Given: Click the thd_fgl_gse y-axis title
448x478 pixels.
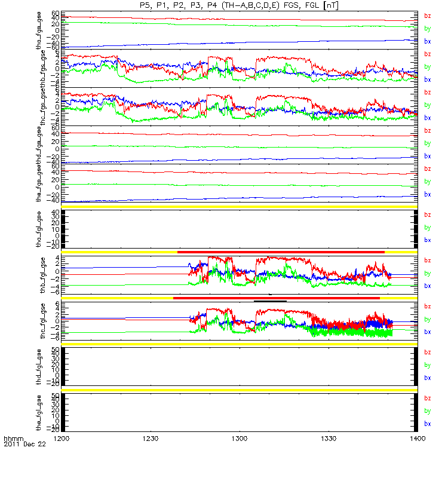Looking at the screenshot, I should tap(39, 367).
